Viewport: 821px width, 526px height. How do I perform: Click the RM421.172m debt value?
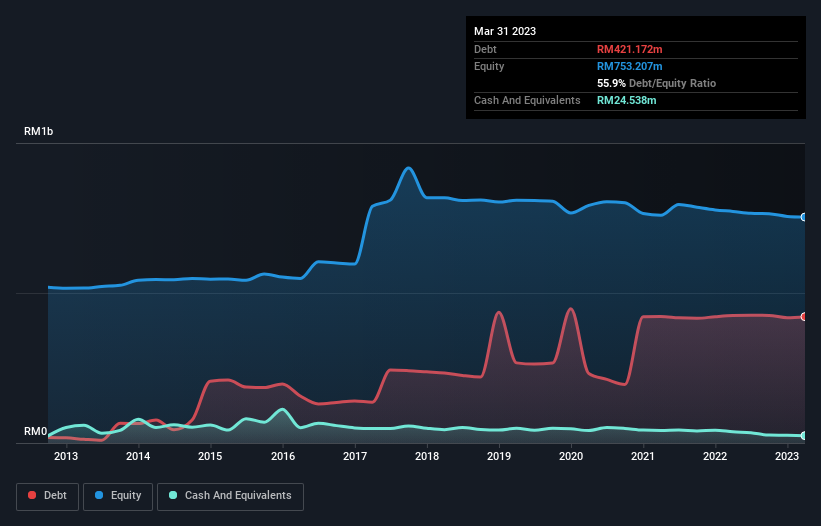629,49
